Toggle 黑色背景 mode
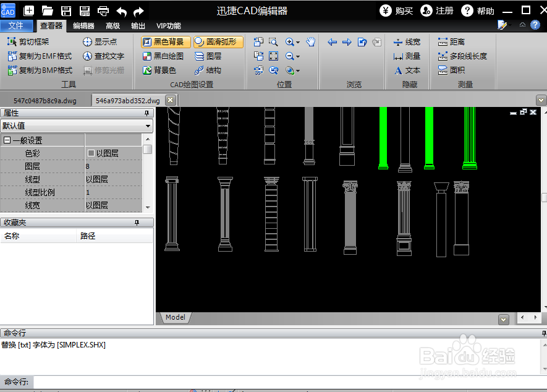Screen dimensions: 547x392 [x=166, y=42]
